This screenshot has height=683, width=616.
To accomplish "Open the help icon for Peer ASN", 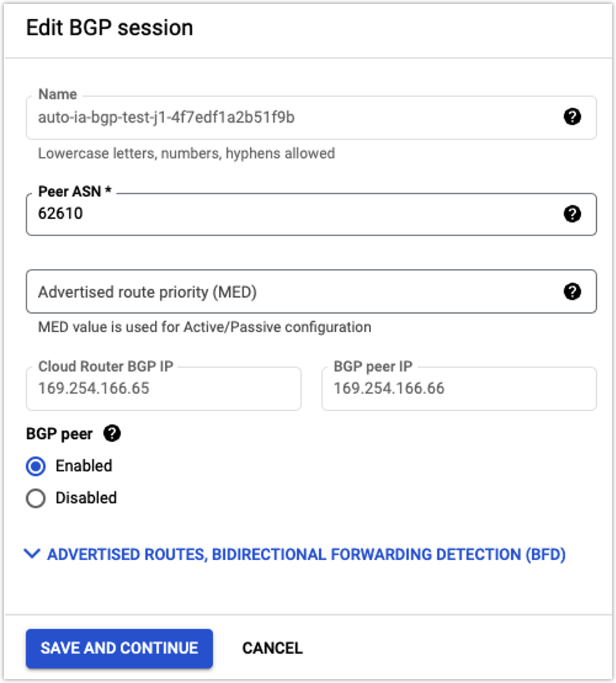I will tap(572, 213).
